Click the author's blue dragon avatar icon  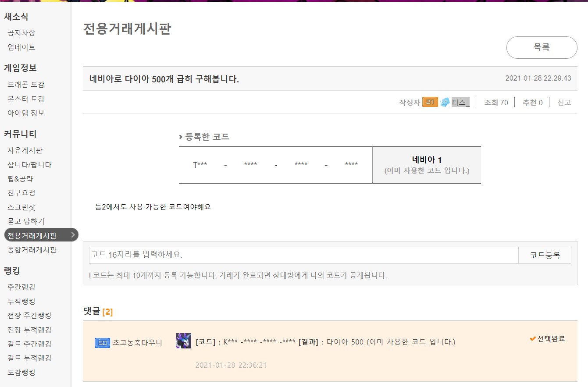[445, 103]
